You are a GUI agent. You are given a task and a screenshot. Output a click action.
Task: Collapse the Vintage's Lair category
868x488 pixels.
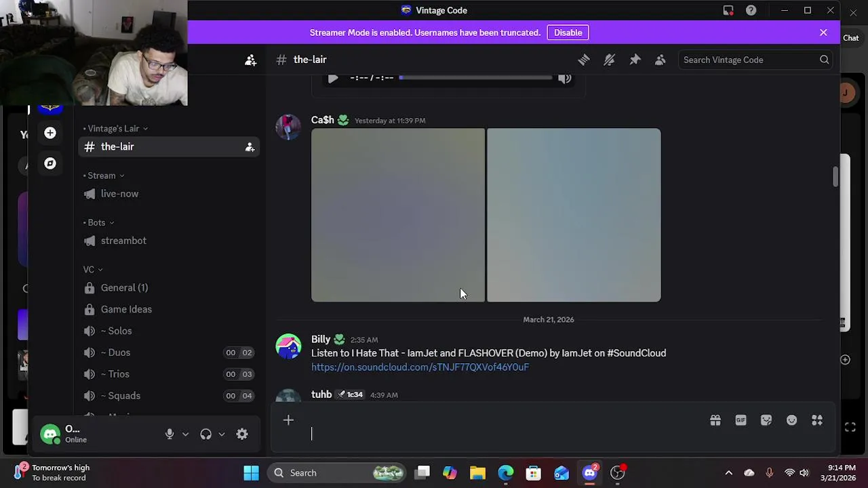pos(115,128)
